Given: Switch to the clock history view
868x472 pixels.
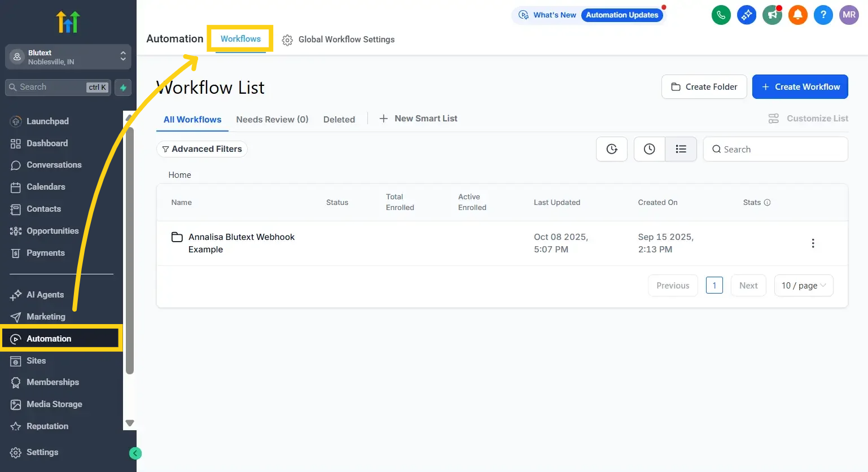Looking at the screenshot, I should tap(650, 149).
